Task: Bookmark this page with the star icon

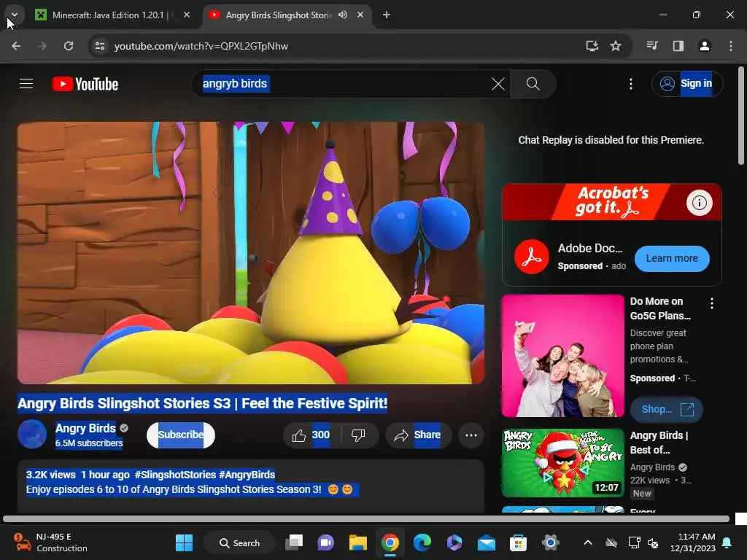Action: pos(616,46)
